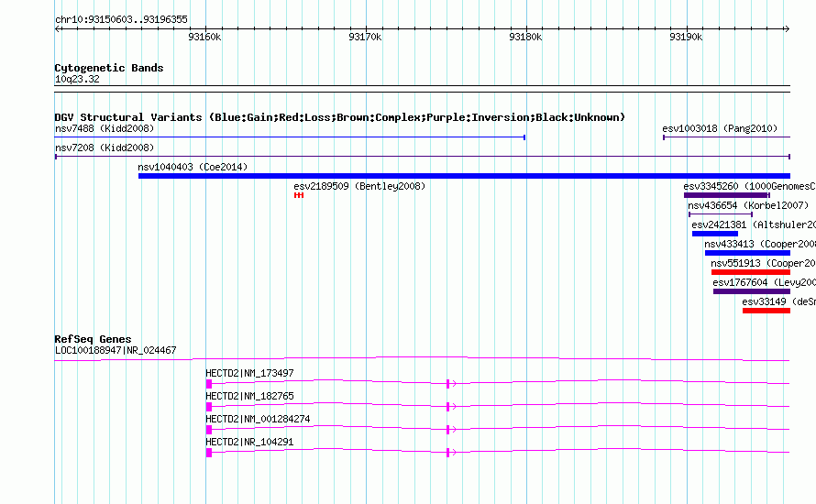Open the esv1003018 (Pang2010) variant label
816x504 pixels.
(720, 128)
